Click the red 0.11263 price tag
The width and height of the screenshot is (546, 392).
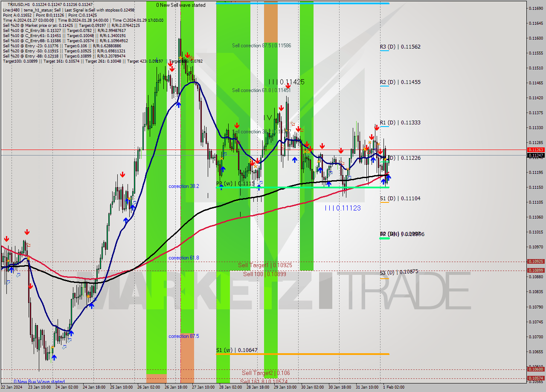(x=535, y=150)
